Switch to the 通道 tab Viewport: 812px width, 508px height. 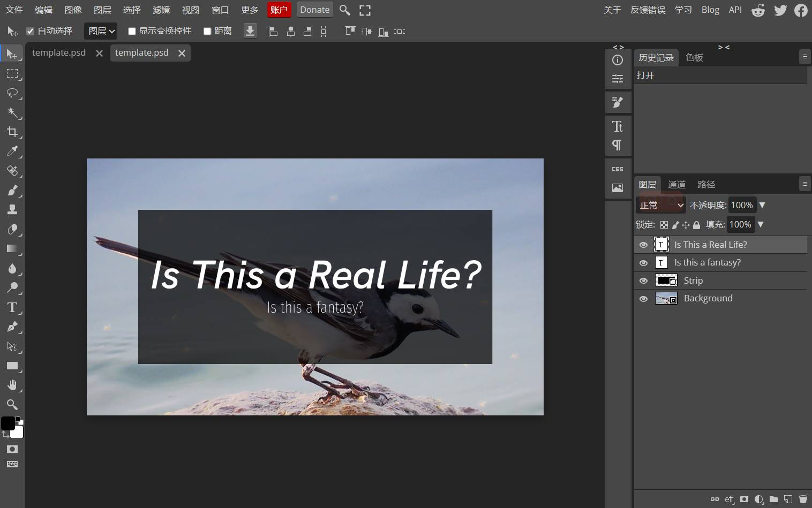[676, 184]
